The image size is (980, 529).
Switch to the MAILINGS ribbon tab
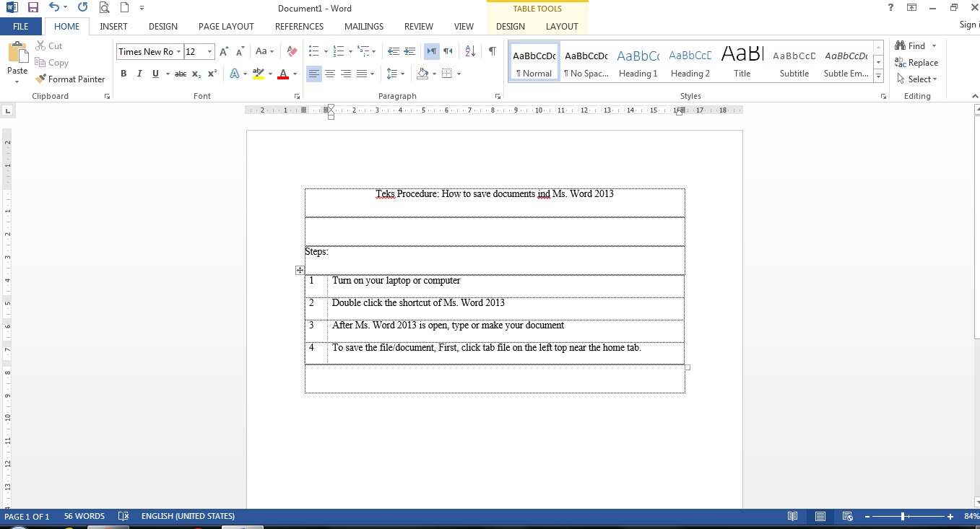point(363,26)
